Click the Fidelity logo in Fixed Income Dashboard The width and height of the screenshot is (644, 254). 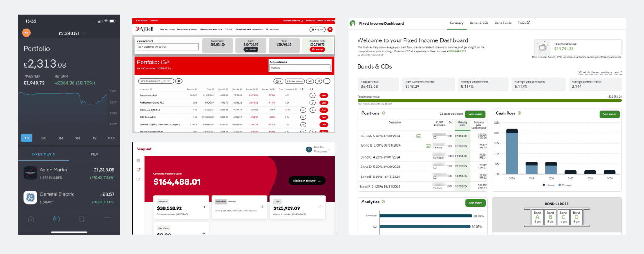[352, 23]
